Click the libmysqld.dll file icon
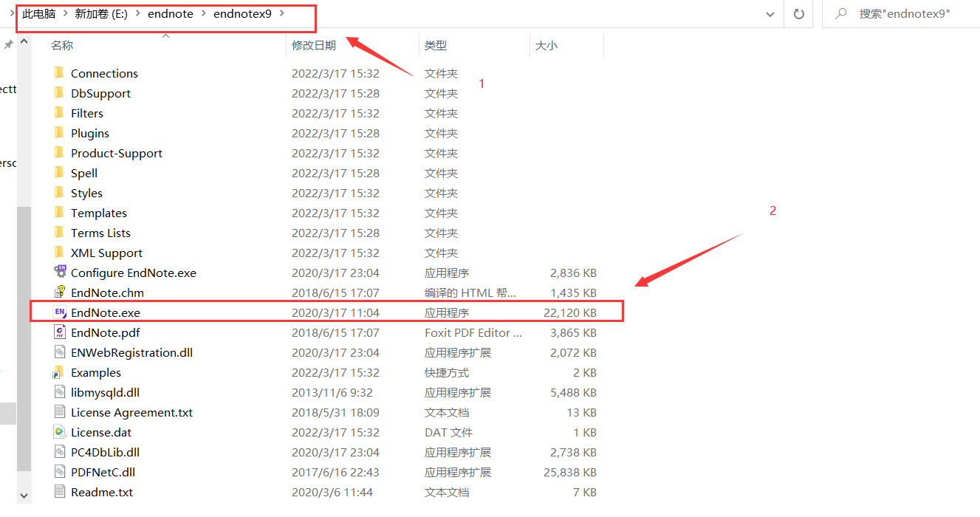The image size is (980, 517). (60, 392)
